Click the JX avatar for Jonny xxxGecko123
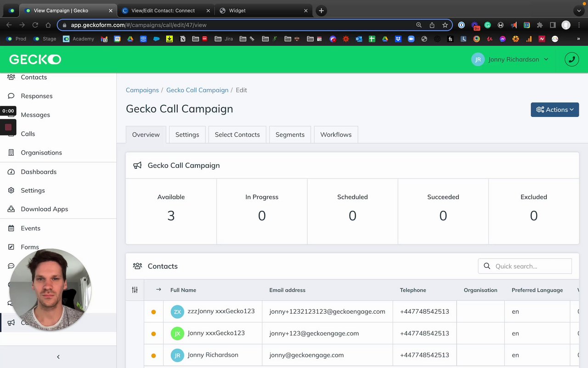 [x=177, y=333]
